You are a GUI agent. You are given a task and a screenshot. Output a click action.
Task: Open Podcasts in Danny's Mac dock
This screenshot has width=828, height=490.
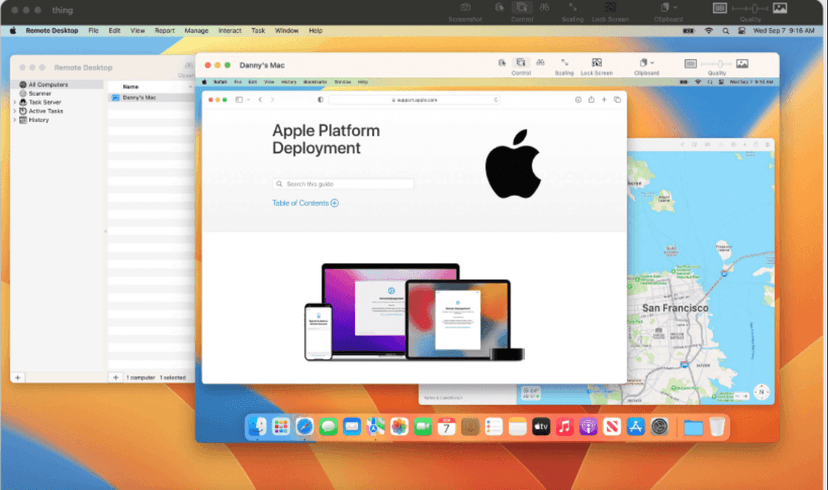tap(588, 427)
